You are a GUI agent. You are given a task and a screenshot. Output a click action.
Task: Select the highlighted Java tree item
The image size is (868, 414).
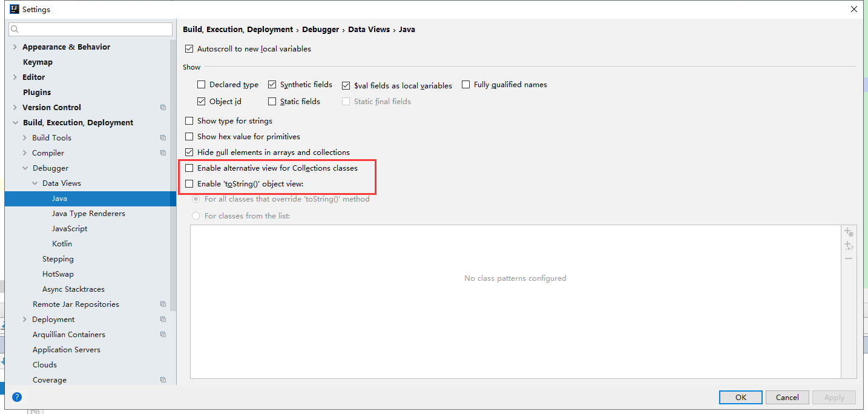point(90,199)
